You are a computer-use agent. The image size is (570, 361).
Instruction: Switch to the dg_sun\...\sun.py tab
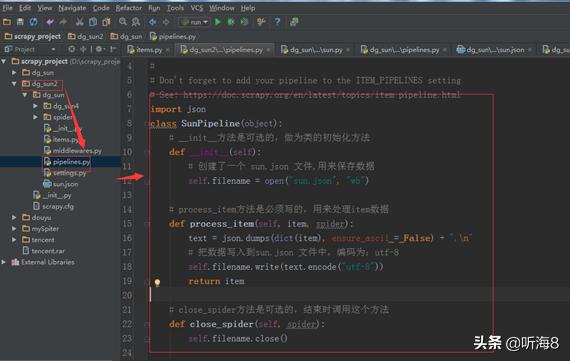point(316,49)
